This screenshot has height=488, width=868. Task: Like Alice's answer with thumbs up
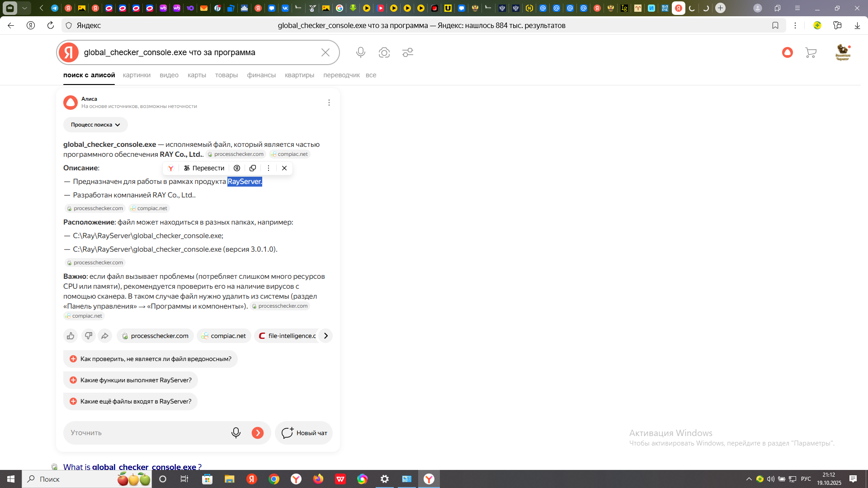point(71,336)
